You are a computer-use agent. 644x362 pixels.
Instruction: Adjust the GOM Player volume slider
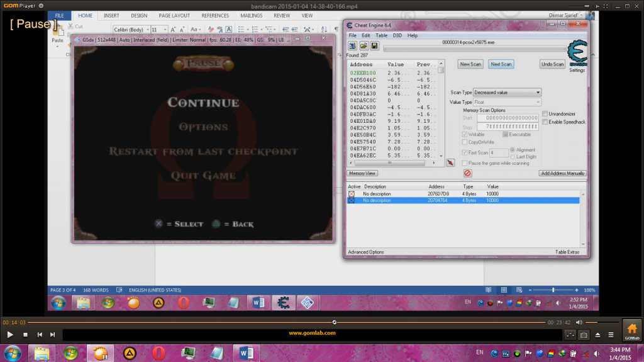pos(602,322)
